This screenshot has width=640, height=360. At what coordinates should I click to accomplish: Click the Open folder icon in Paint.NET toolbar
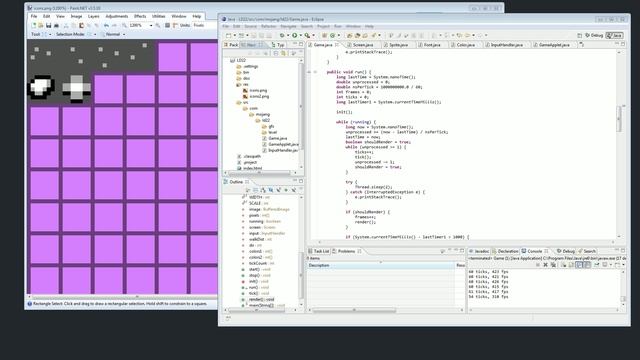point(41,25)
